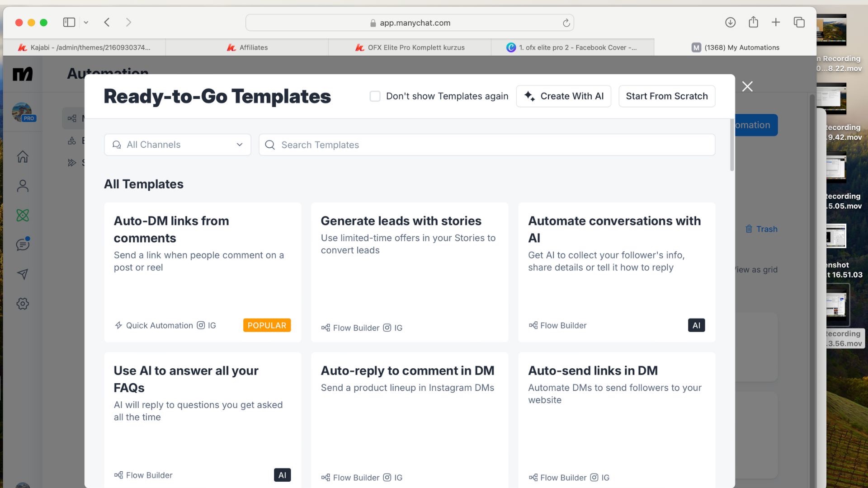This screenshot has width=868, height=488.
Task: Switch to the OFX Elite Pro Komplett kurzus tab
Action: point(410,47)
